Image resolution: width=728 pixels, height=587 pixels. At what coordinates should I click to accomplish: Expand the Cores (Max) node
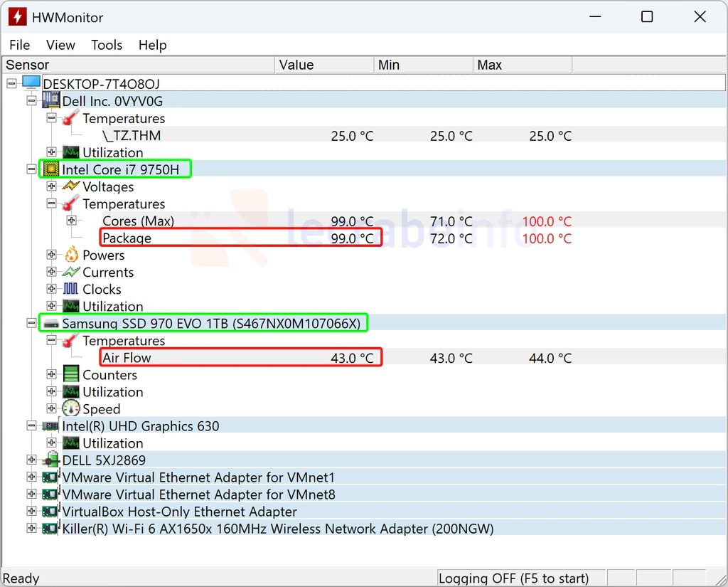(72, 221)
